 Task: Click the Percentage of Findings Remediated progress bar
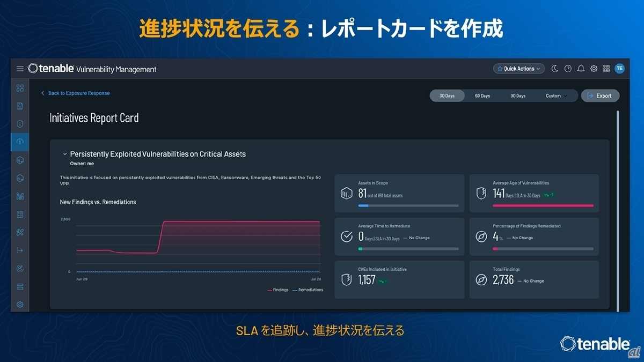point(543,249)
